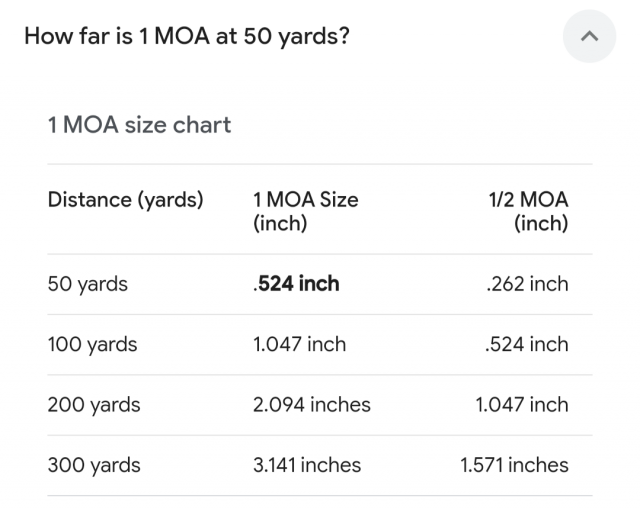Select the '50 yards' row label
Image resolution: width=640 pixels, height=508 pixels.
pos(88,284)
